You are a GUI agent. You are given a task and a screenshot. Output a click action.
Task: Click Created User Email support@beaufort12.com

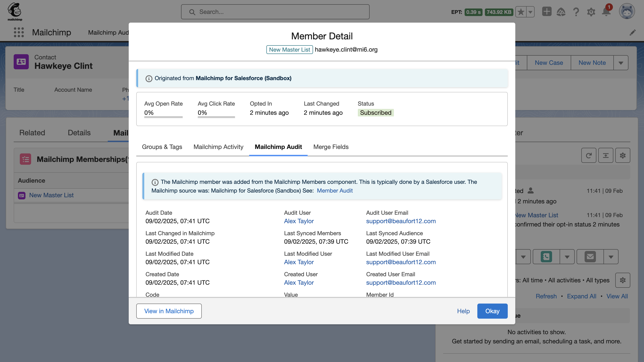click(x=401, y=283)
